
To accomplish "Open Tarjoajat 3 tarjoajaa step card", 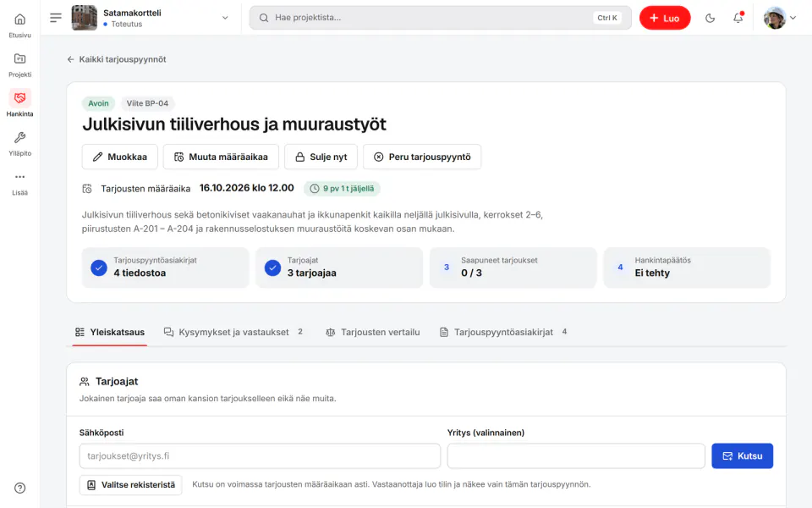I will coord(339,268).
